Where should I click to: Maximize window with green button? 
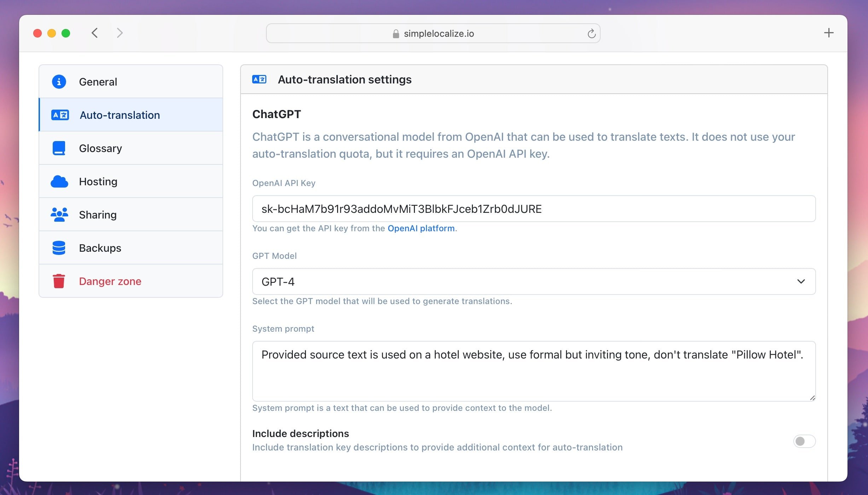click(x=66, y=33)
